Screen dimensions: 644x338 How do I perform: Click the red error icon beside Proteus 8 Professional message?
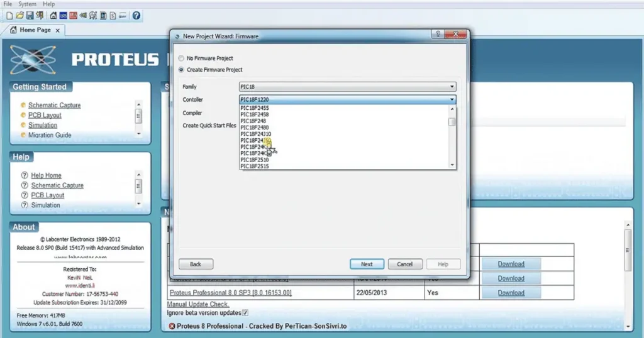point(172,326)
